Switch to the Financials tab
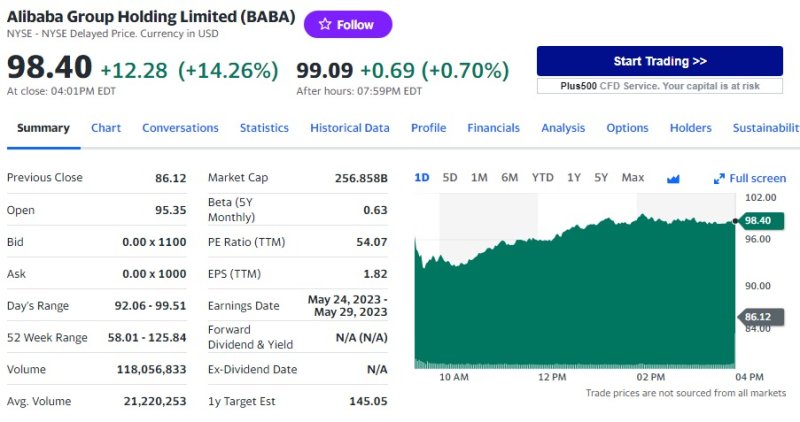Image resolution: width=800 pixels, height=422 pixels. coord(493,128)
